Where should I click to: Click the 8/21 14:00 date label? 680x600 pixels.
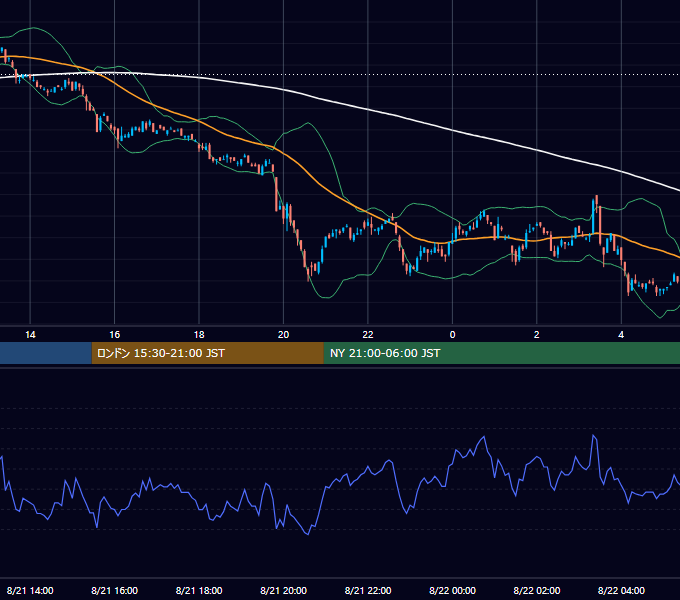click(30, 590)
